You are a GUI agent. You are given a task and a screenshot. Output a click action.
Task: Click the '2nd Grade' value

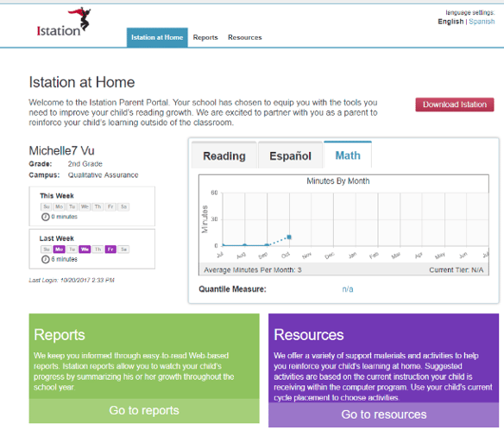pyautogui.click(x=85, y=164)
